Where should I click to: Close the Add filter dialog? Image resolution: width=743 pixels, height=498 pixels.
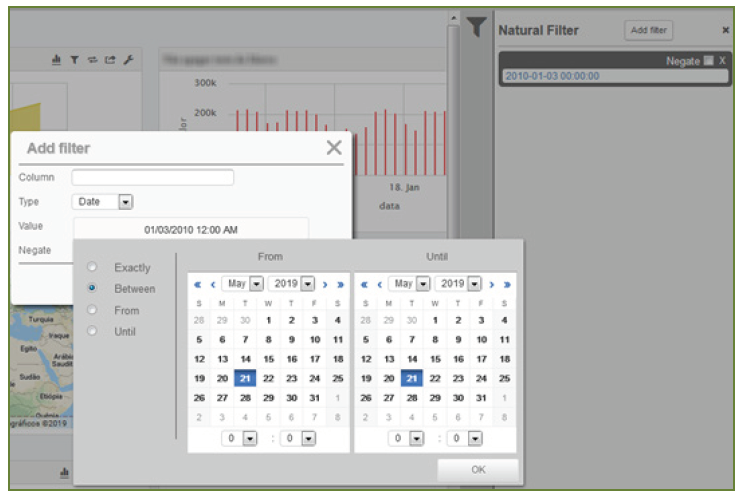[334, 148]
